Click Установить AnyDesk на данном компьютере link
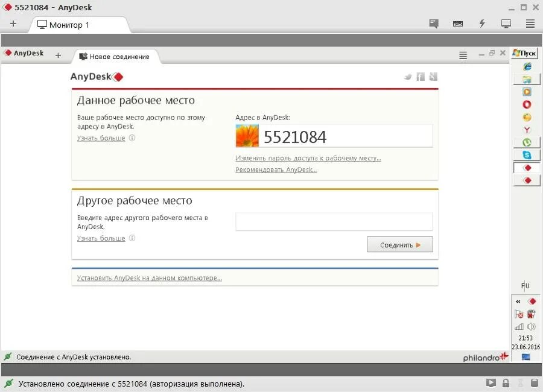This screenshot has height=392, width=543. [149, 278]
